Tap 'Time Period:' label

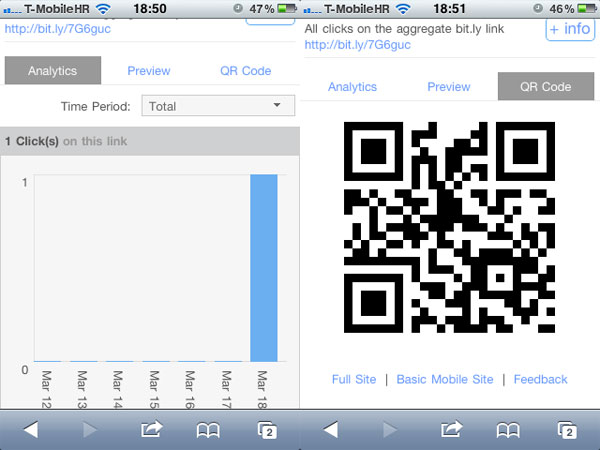tap(96, 106)
